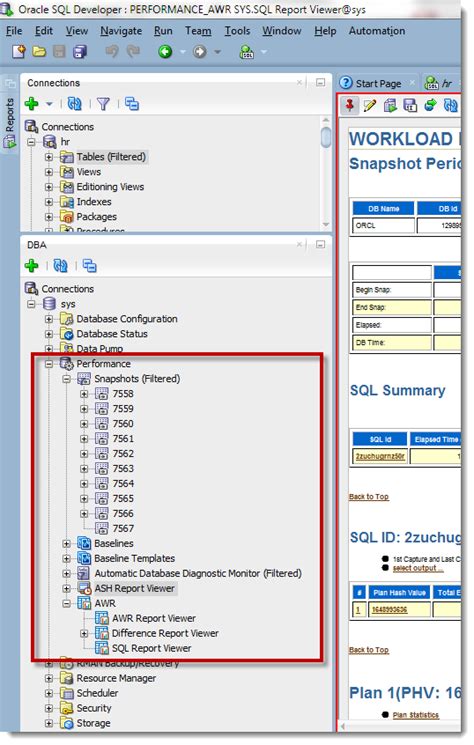Open the dropdown next to new connection plus

49,104
